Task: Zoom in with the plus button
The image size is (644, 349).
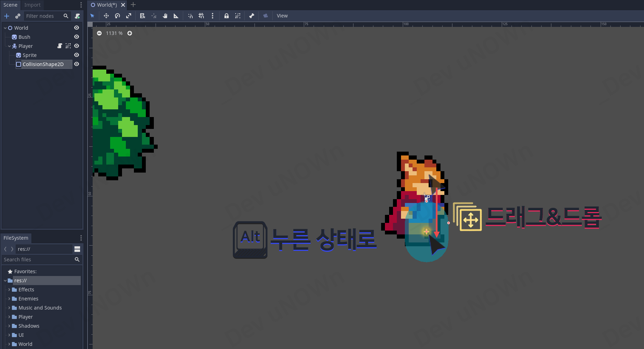Action: click(x=130, y=33)
